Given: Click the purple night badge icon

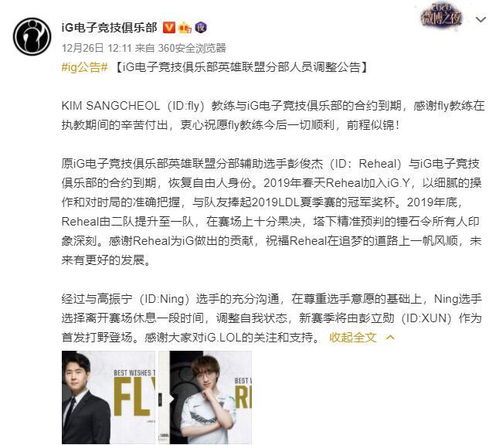Looking at the screenshot, I should coord(201,27).
